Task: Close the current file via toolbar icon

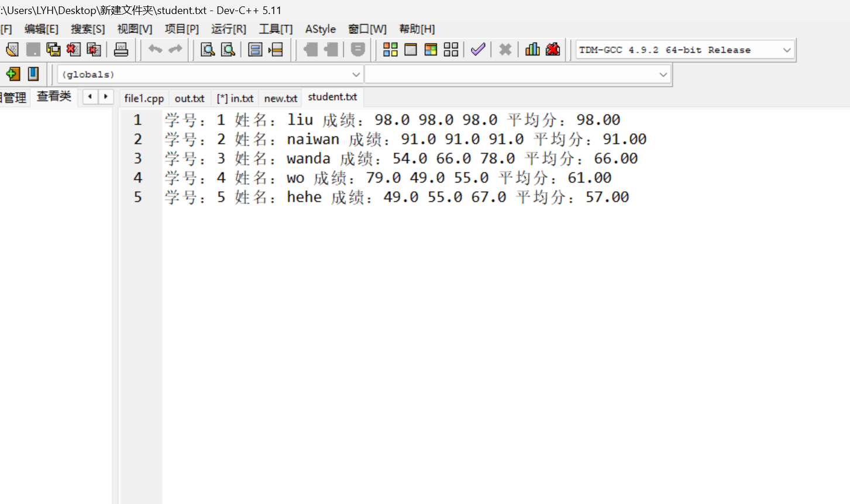Action: [x=73, y=50]
